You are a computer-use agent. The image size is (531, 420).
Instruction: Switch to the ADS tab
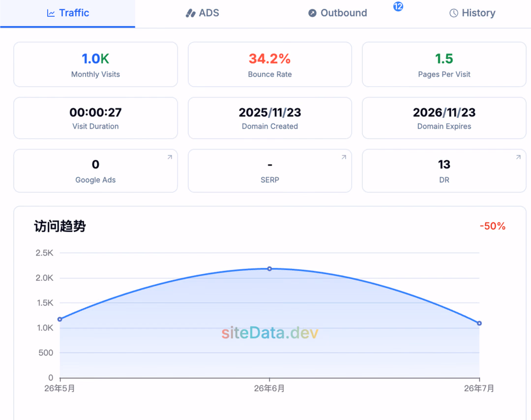[x=203, y=13]
